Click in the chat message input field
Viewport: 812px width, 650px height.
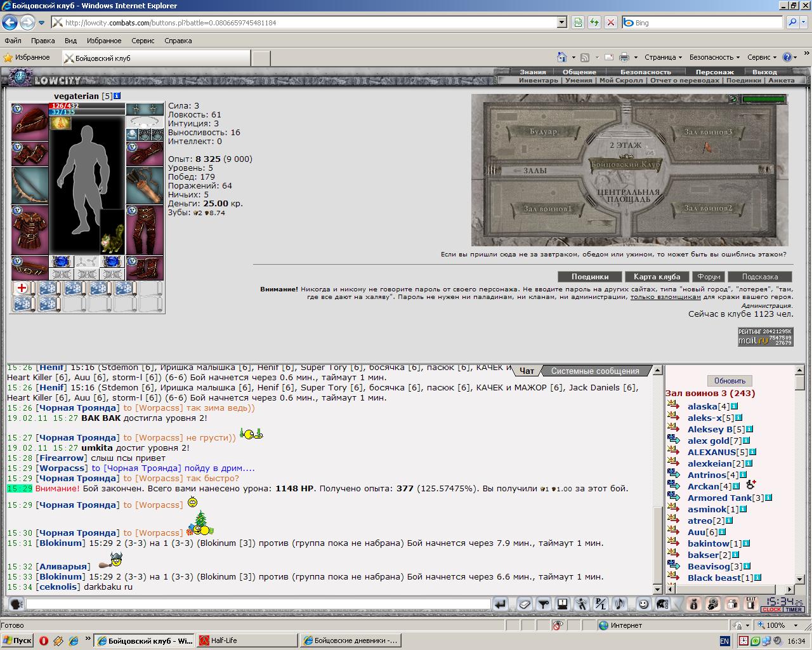pyautogui.click(x=258, y=604)
